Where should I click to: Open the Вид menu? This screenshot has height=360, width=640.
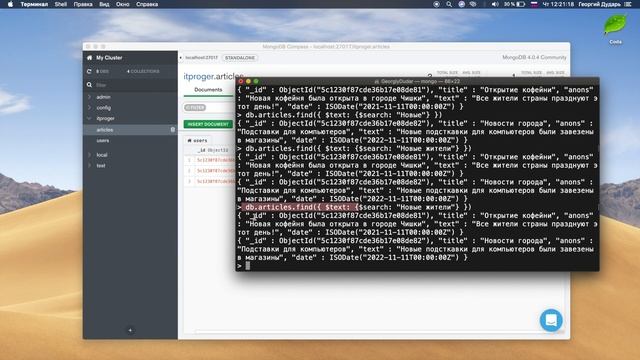pyautogui.click(x=104, y=4)
